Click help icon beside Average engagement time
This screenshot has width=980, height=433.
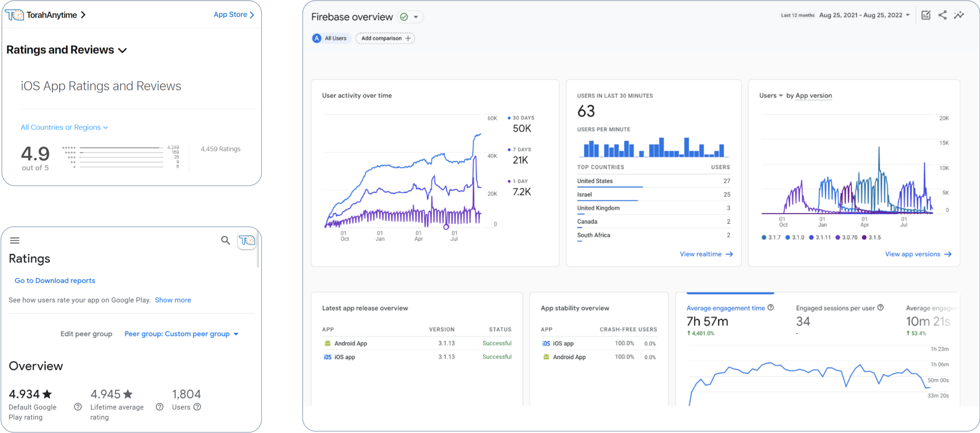[771, 307]
